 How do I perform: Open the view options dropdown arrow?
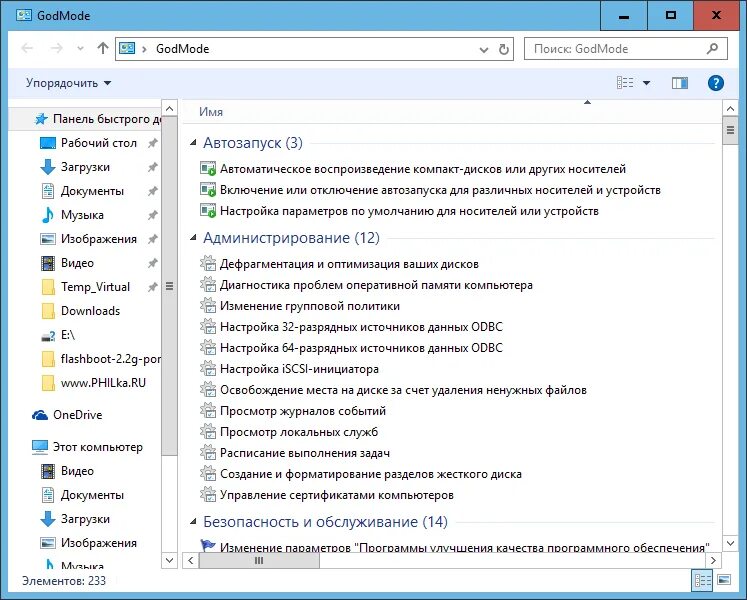[x=646, y=83]
